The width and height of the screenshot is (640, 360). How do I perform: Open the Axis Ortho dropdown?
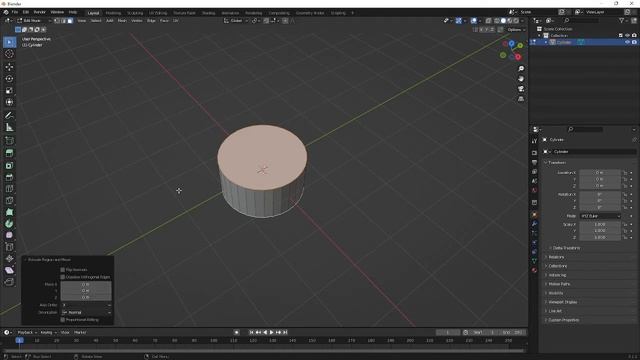[86, 305]
